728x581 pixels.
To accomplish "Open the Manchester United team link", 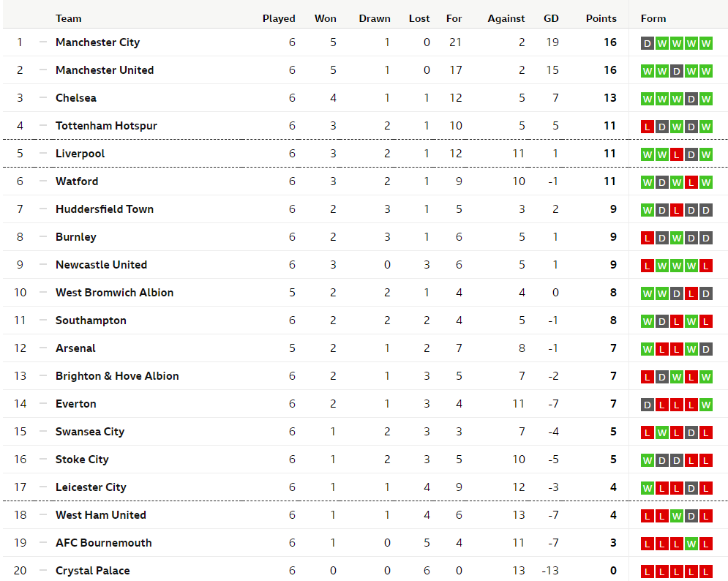I will [105, 70].
